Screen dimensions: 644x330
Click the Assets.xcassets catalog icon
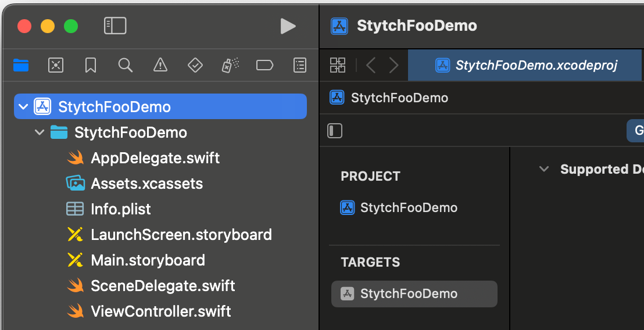point(76,184)
